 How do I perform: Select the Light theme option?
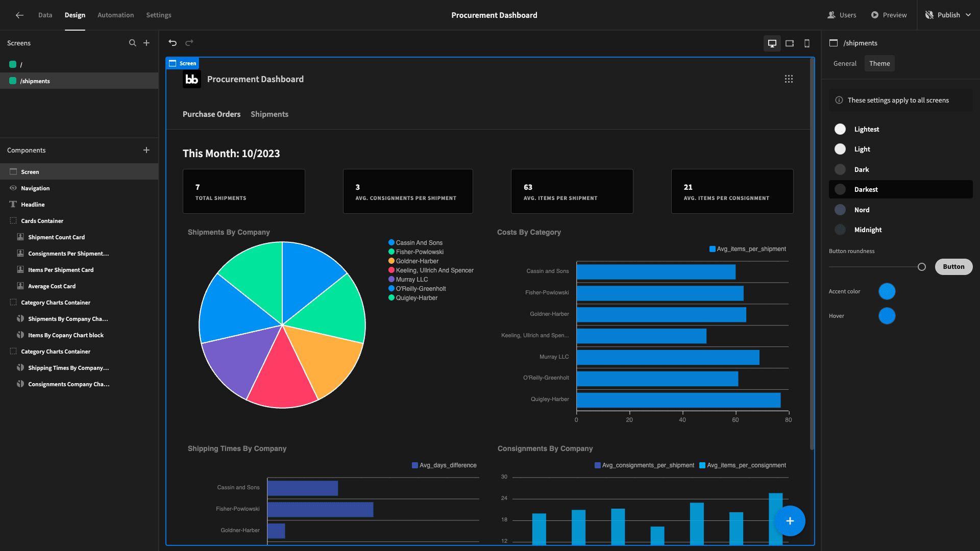(901, 149)
